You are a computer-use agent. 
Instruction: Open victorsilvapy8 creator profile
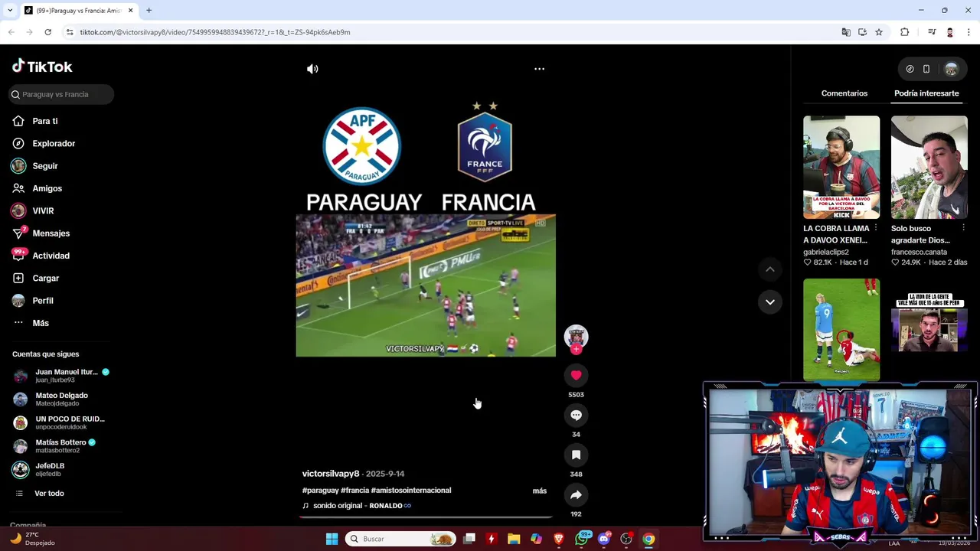coord(330,474)
